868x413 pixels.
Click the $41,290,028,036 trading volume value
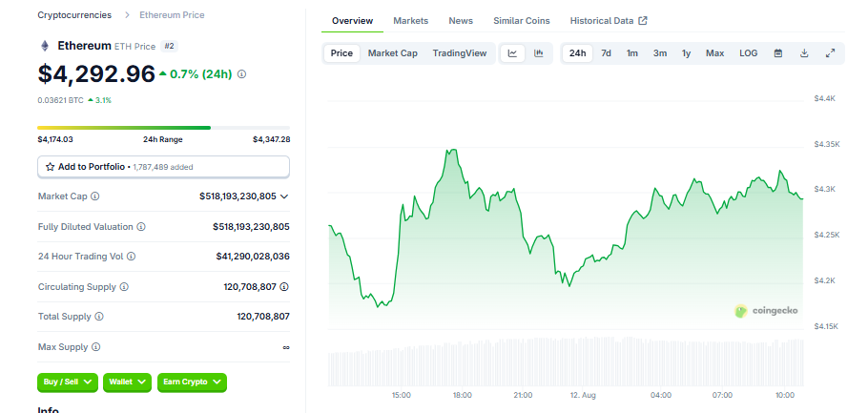(253, 257)
